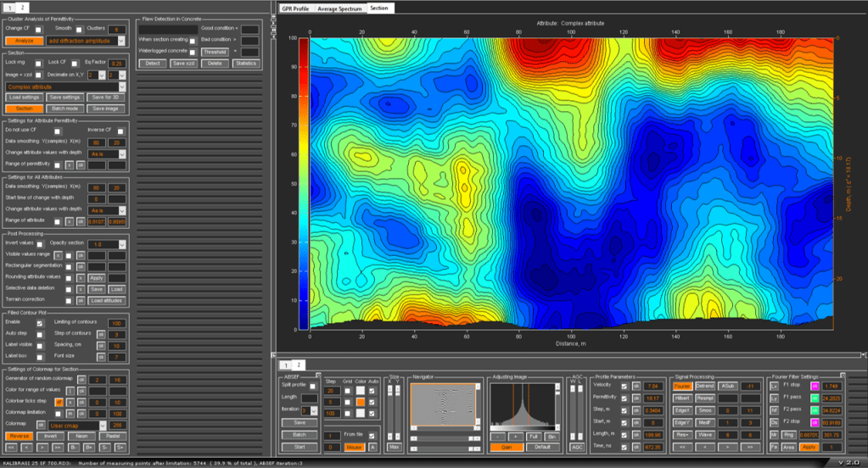868x468 pixels.
Task: Click the Max size button
Action: 394,446
